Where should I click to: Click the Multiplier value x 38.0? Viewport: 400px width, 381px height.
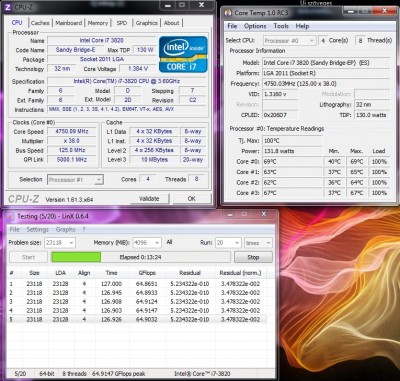[x=72, y=141]
